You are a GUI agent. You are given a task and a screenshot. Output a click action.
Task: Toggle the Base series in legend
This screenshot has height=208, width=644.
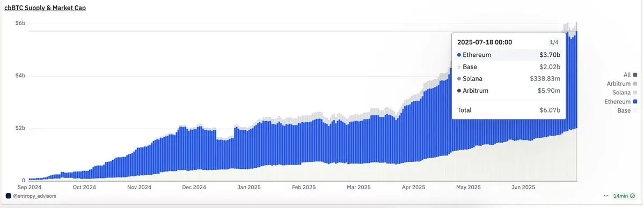[x=627, y=110]
